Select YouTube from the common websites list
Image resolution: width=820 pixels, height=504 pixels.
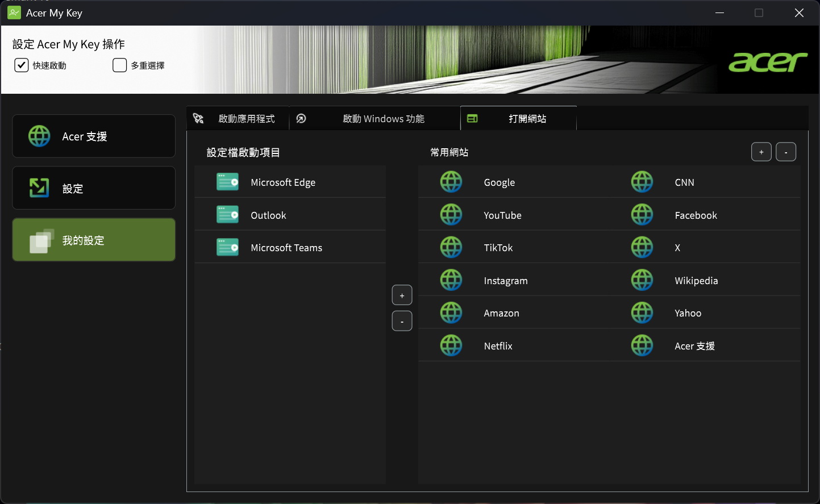coord(502,215)
